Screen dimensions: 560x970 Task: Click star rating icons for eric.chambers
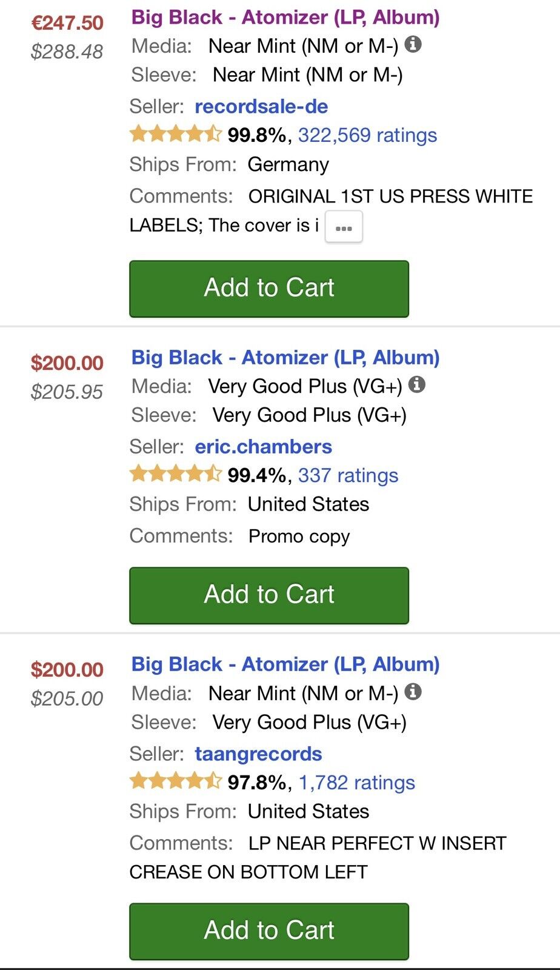176,473
